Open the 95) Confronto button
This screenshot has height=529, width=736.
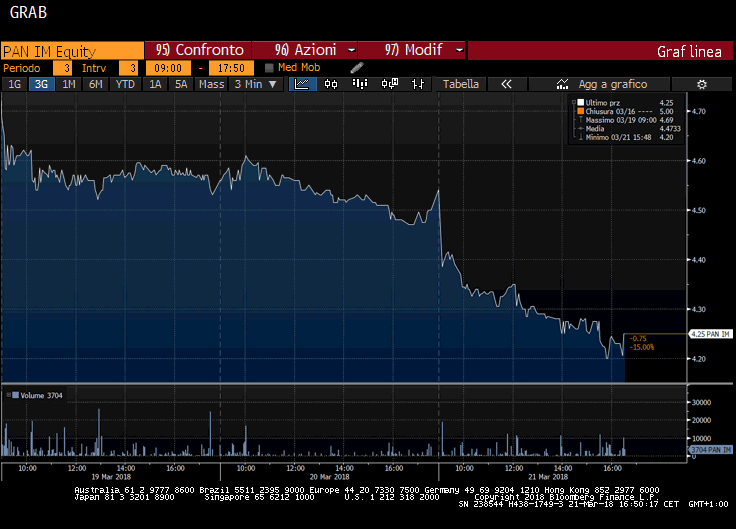click(198, 50)
